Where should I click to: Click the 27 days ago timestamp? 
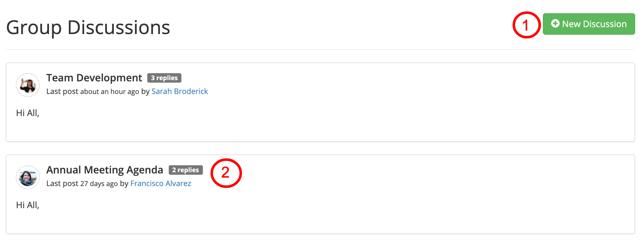[x=99, y=184]
